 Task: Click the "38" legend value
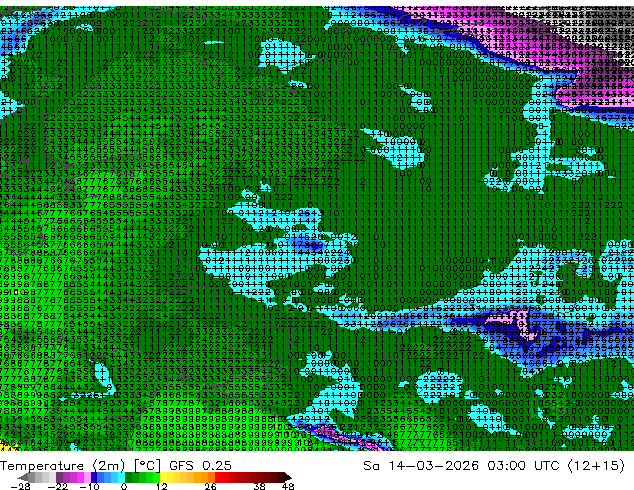pyautogui.click(x=259, y=486)
